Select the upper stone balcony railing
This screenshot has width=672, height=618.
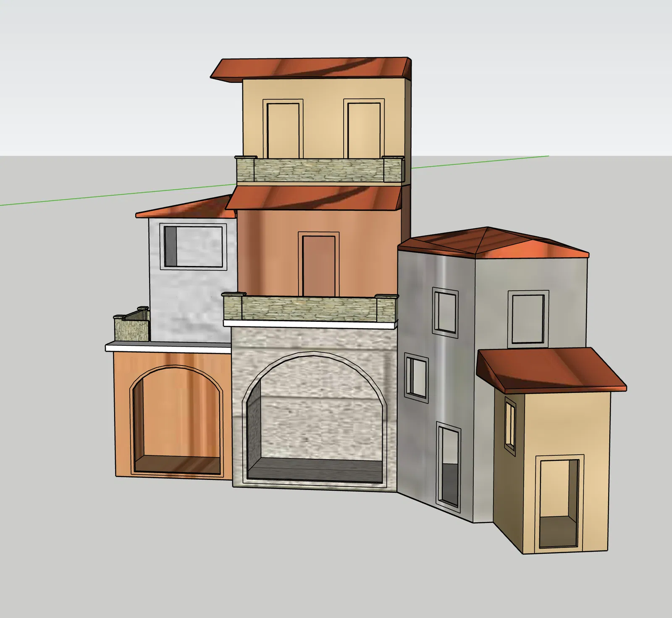319,169
